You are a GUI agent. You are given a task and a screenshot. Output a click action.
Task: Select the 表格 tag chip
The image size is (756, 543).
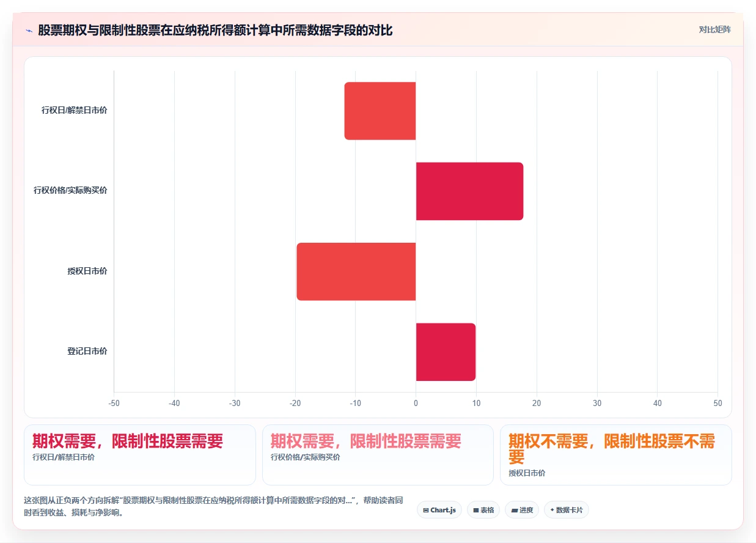pos(483,510)
